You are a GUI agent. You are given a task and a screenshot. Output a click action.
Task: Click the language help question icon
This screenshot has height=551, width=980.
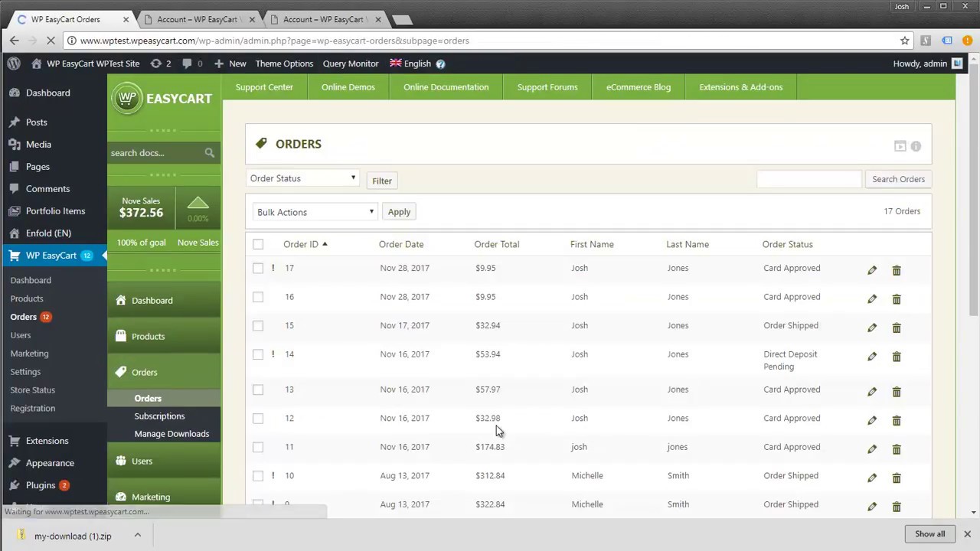click(x=440, y=64)
